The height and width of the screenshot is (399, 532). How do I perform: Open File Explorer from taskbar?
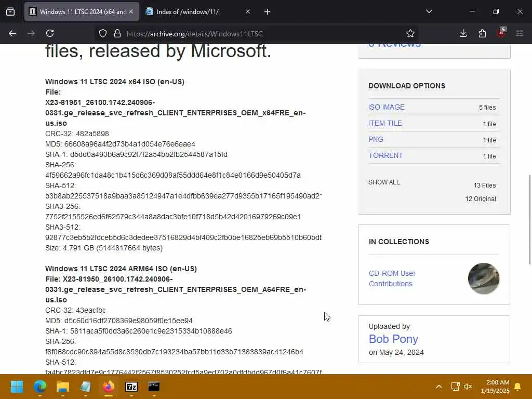click(62, 387)
